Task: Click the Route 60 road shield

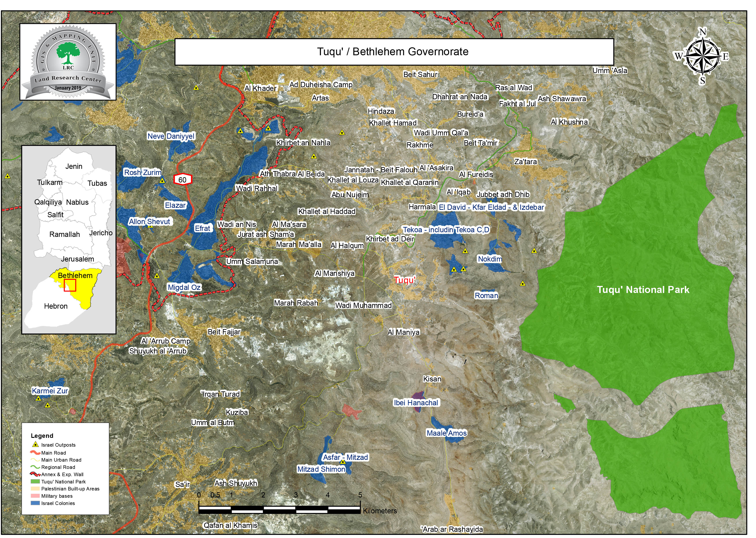Action: tap(183, 180)
